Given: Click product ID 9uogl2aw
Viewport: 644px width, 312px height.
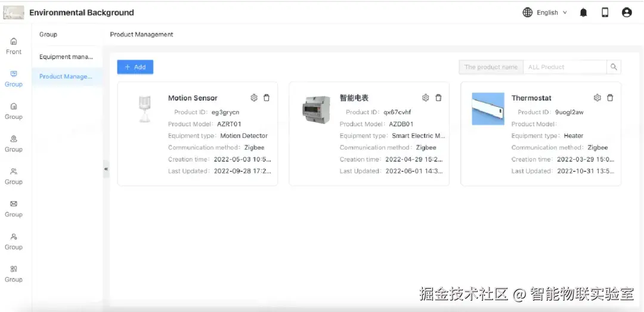Looking at the screenshot, I should (x=569, y=112).
